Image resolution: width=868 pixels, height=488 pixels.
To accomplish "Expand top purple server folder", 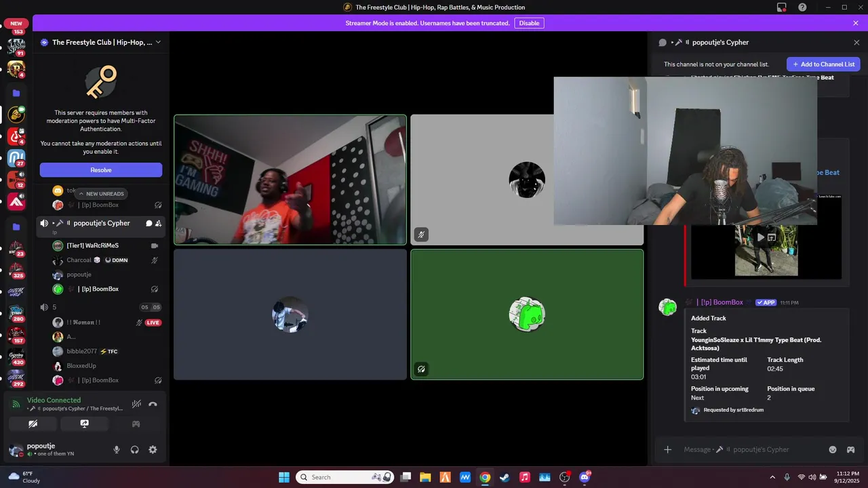I will point(16,93).
